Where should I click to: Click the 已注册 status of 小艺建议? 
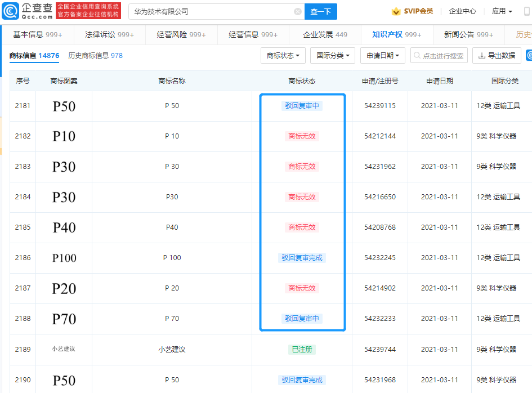[x=302, y=349]
